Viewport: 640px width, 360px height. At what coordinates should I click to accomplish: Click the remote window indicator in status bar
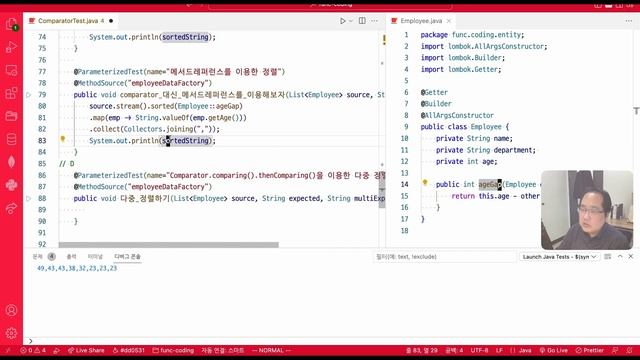coord(8,350)
